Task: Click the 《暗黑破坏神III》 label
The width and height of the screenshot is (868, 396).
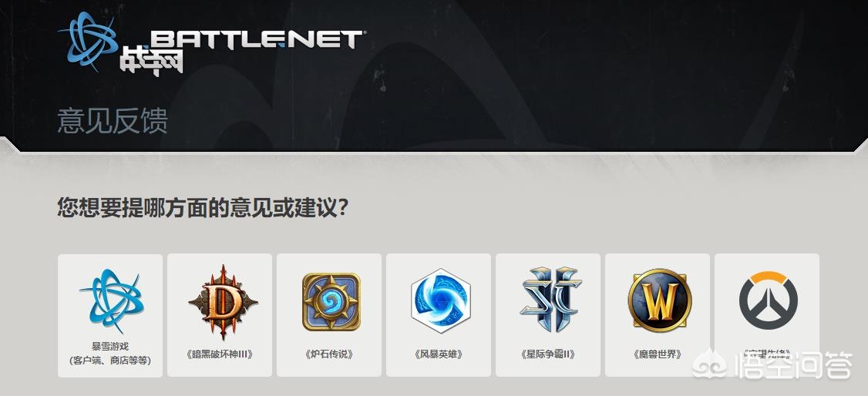Action: (220, 354)
